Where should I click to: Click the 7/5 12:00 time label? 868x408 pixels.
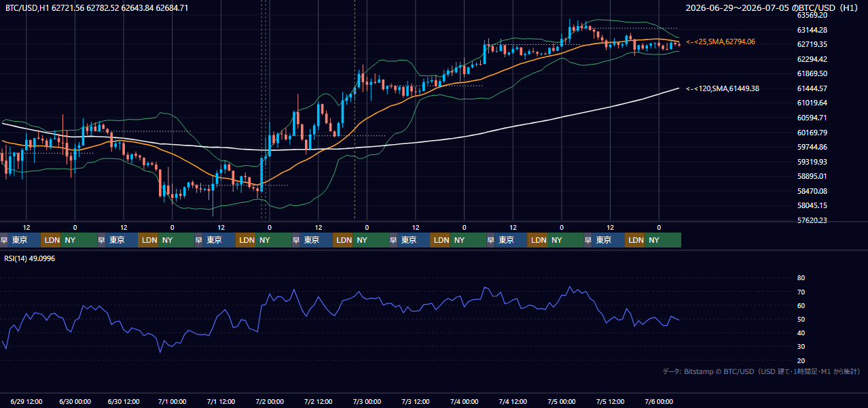(x=611, y=402)
